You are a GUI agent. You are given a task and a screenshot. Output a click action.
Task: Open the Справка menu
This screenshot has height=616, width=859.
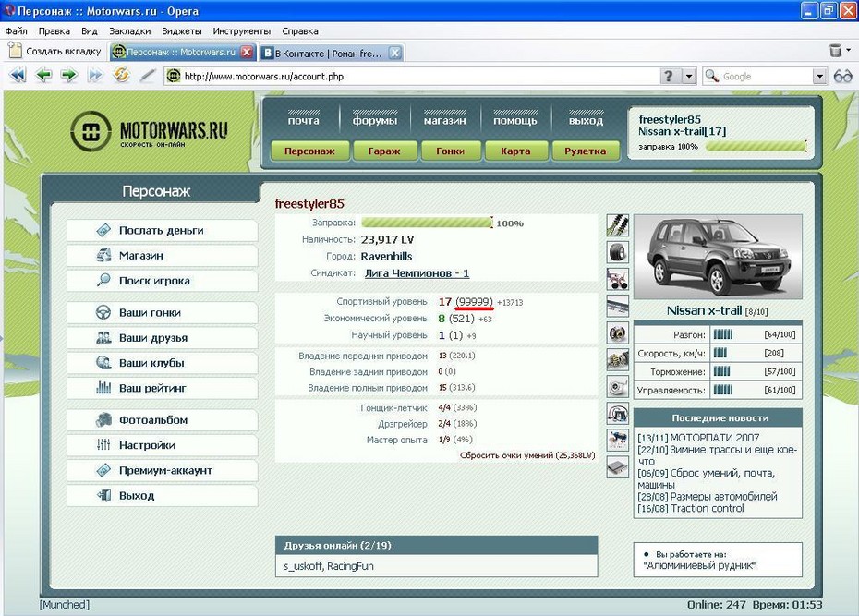[300, 31]
